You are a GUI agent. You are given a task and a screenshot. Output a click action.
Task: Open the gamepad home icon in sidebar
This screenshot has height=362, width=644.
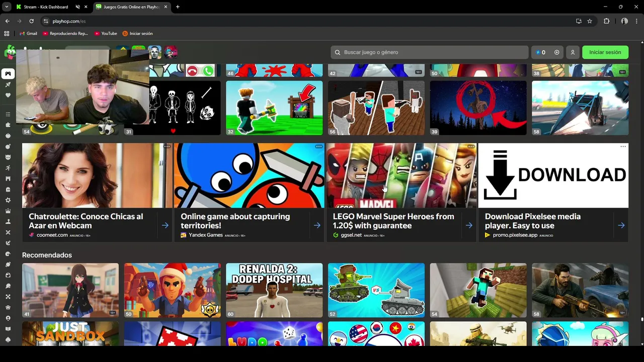point(8,74)
